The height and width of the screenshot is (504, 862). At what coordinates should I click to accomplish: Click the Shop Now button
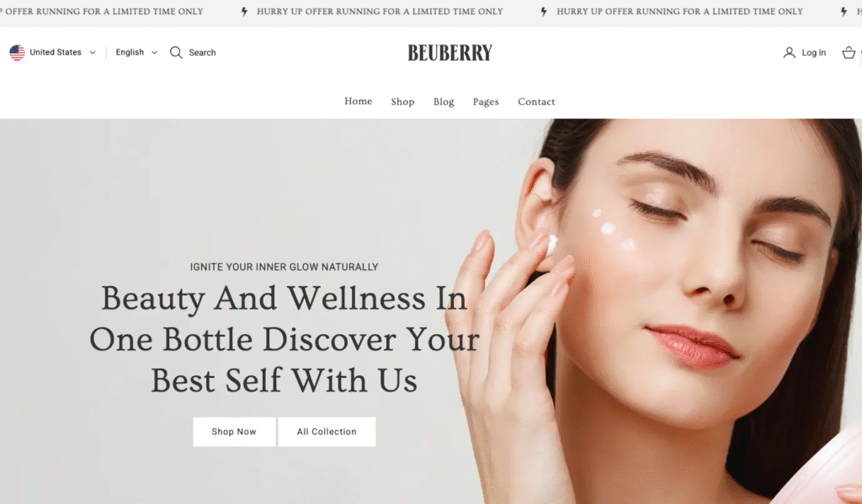click(234, 432)
